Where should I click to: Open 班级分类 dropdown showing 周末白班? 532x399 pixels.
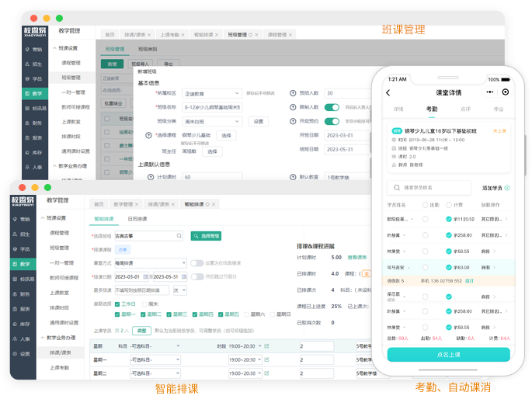click(212, 121)
